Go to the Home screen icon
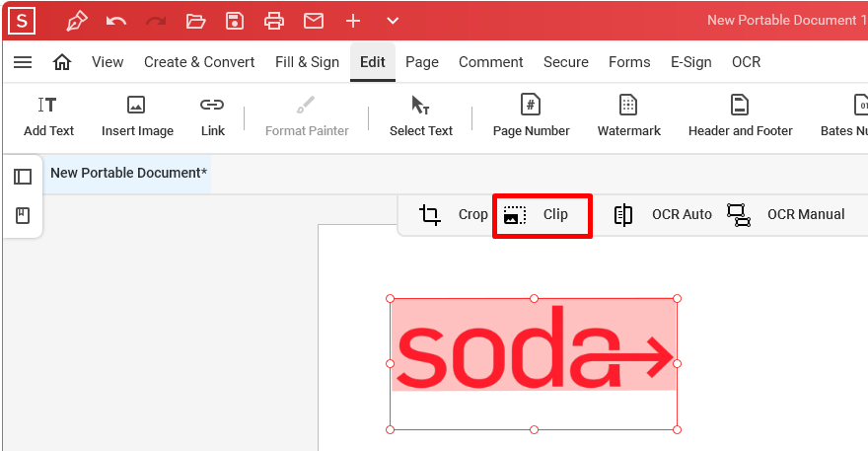 point(62,62)
